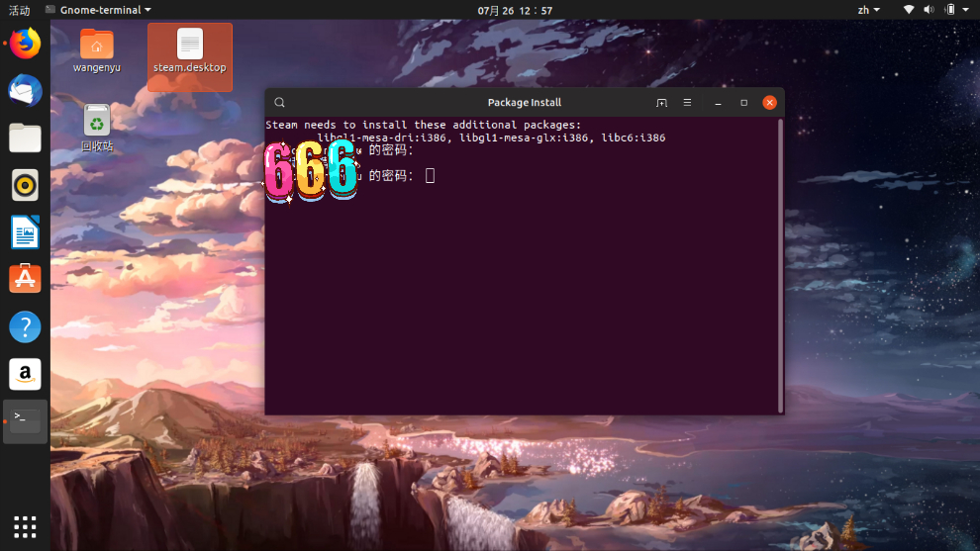
Task: Click the Wi-Fi network indicator
Action: [909, 9]
